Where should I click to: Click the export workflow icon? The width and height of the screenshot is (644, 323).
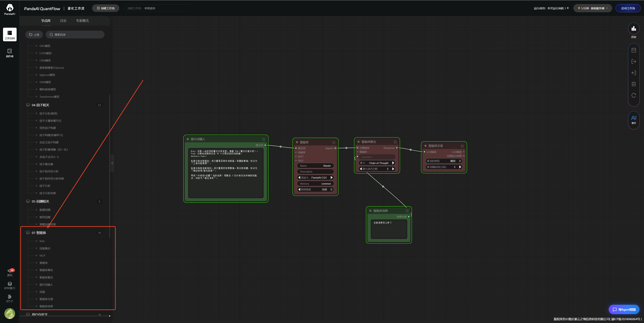point(633,62)
